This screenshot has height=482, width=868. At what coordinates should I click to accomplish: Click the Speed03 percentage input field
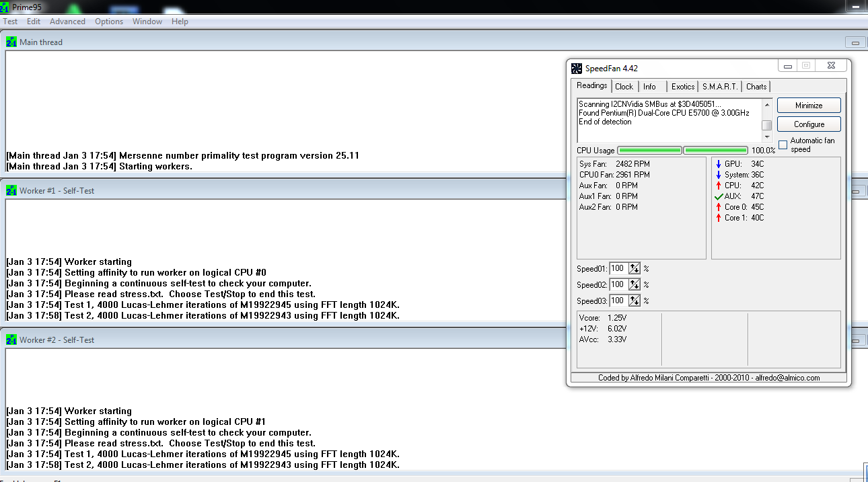618,300
